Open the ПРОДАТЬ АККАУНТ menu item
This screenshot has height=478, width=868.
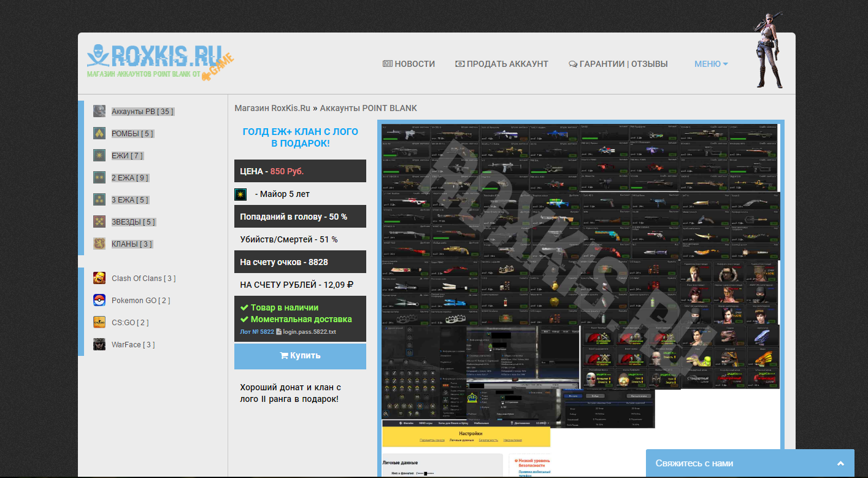[x=502, y=64]
